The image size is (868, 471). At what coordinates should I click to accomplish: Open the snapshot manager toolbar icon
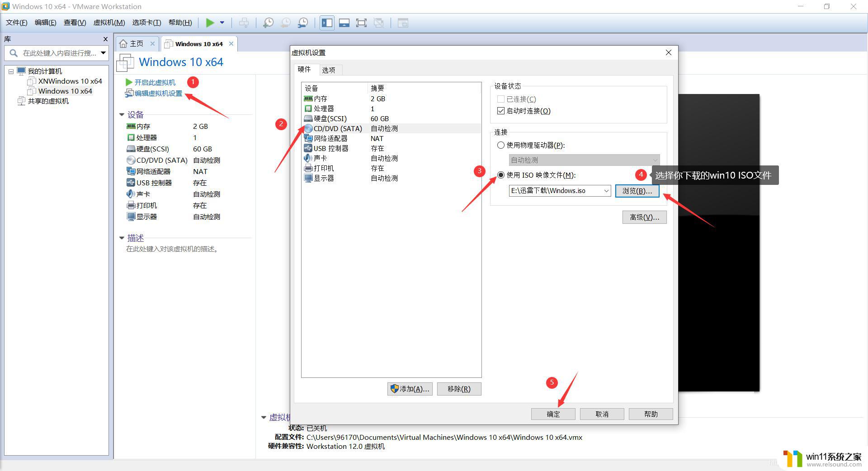coord(303,23)
